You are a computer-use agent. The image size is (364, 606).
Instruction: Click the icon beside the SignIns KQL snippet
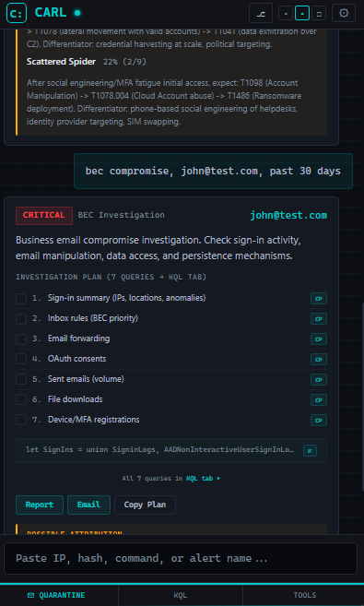(310, 451)
